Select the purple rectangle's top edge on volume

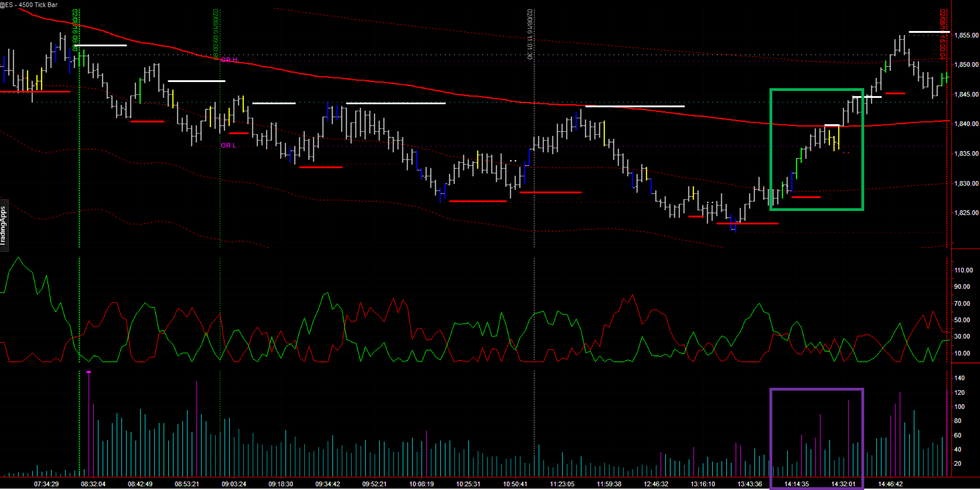click(816, 389)
